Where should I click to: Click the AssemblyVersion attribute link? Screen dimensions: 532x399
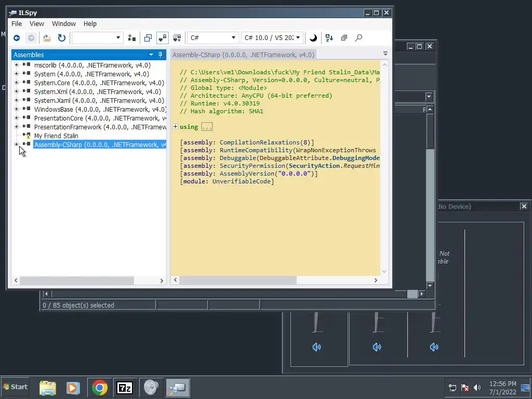coord(247,174)
